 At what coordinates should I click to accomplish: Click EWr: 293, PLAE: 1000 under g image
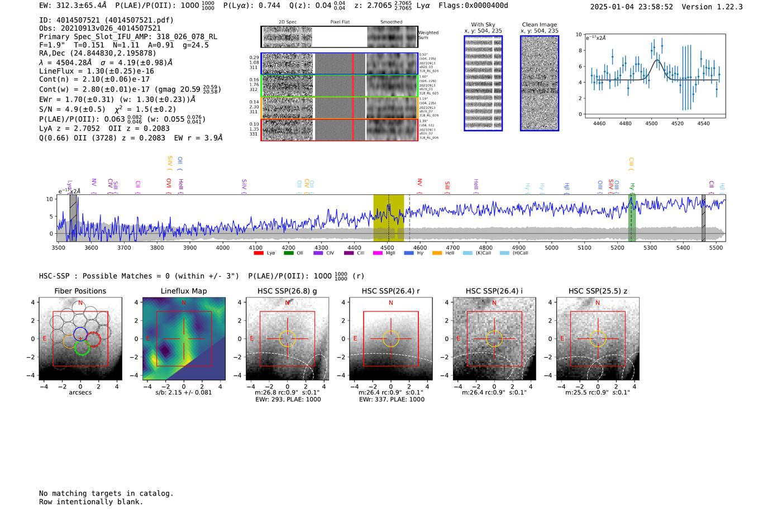coord(288,400)
